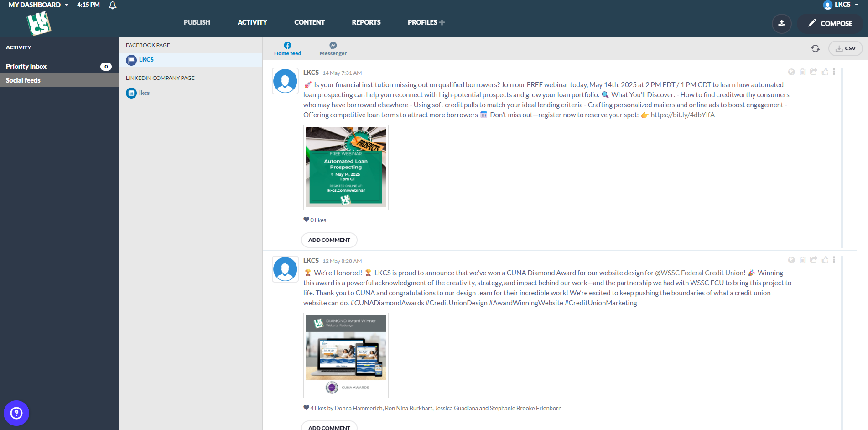
Task: Select the lkcs LinkedIn company page
Action: coord(144,93)
